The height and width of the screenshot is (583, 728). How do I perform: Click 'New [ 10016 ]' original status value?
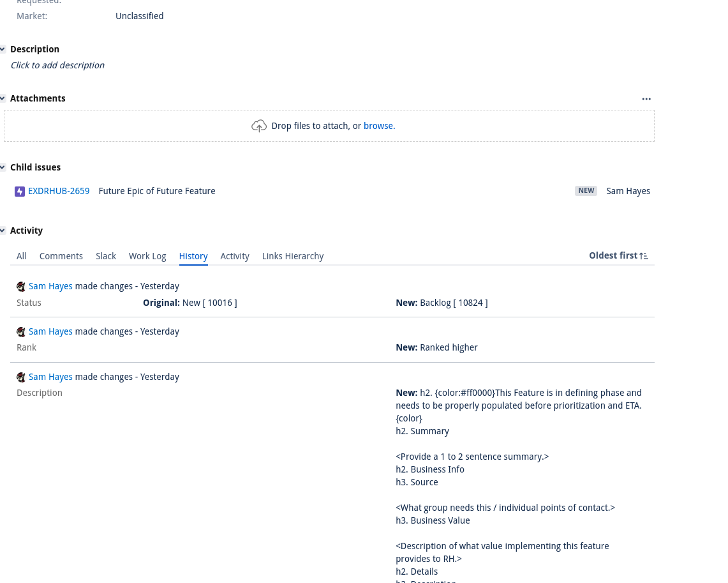tap(209, 303)
